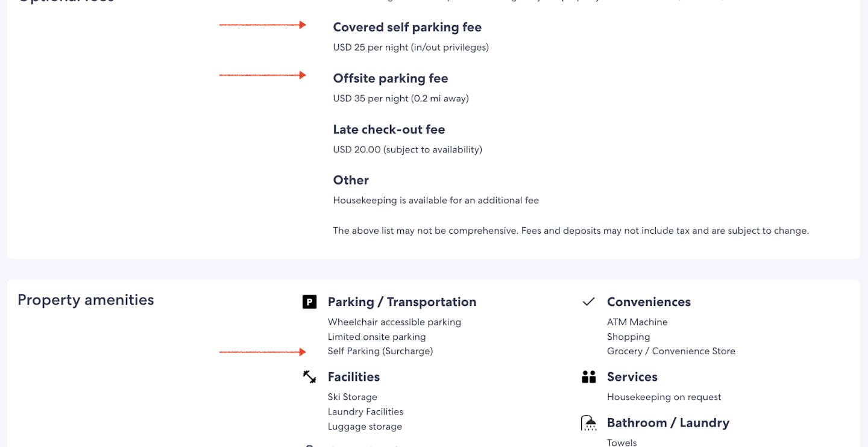
Task: Click the Parking / Transportation P icon
Action: tap(309, 302)
